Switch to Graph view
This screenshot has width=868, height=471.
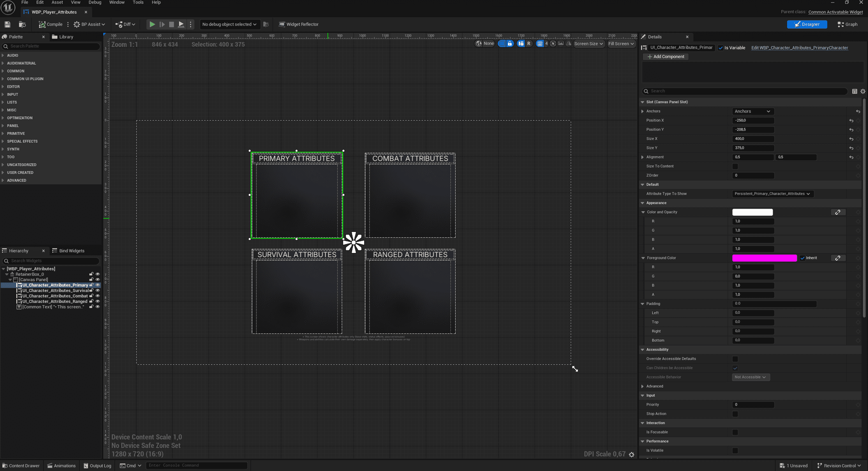coord(848,24)
